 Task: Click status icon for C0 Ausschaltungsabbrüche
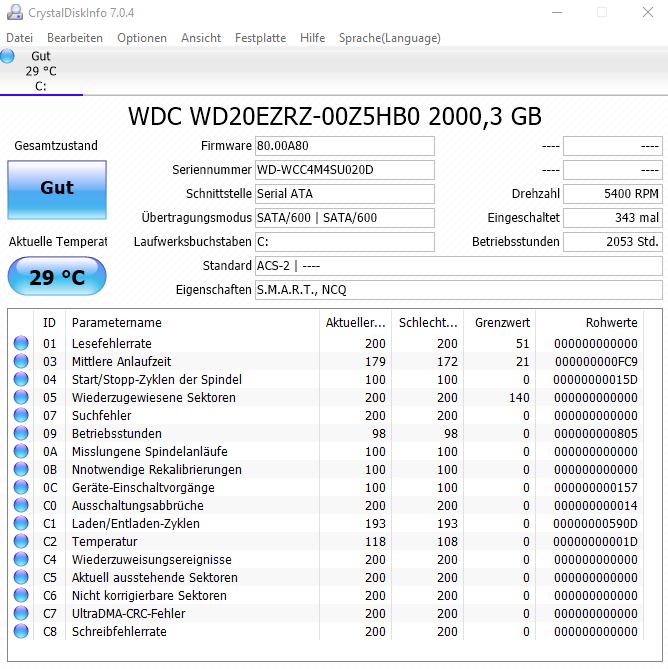pos(21,505)
